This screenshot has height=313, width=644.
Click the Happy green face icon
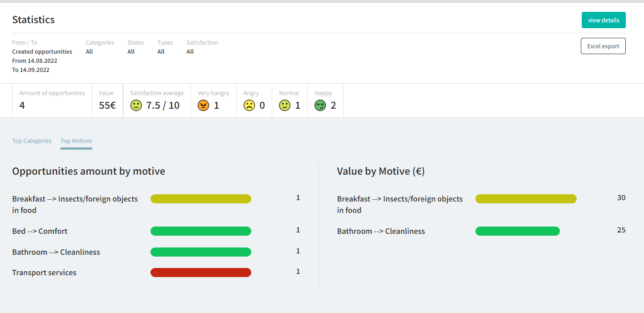pos(320,106)
